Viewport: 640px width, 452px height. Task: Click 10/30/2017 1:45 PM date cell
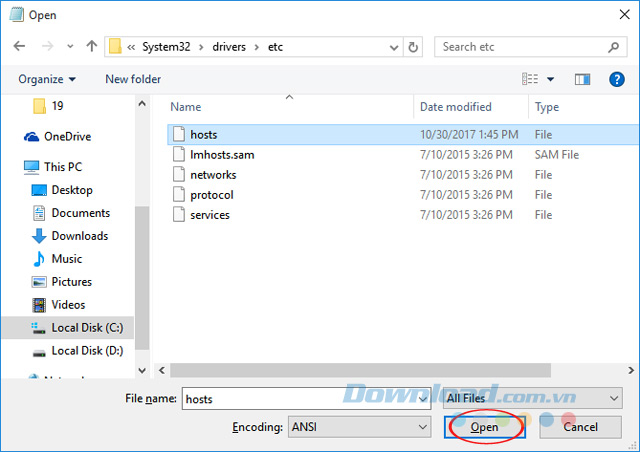point(469,135)
